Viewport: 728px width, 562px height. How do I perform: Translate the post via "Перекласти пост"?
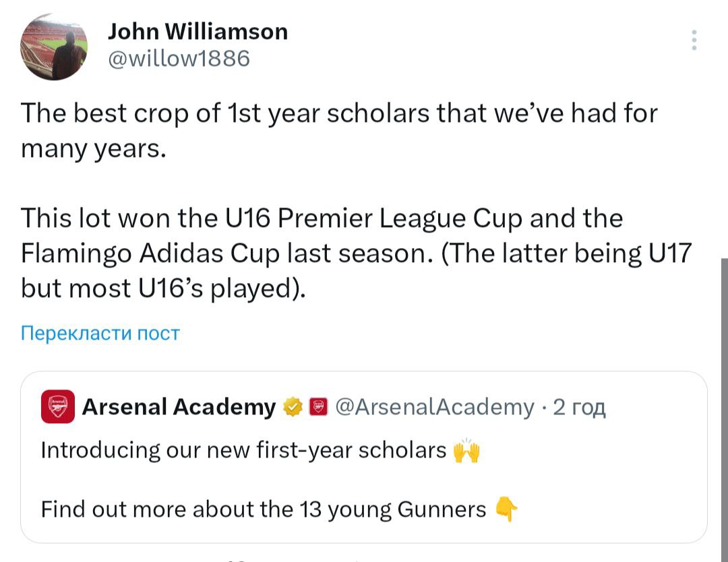100,333
